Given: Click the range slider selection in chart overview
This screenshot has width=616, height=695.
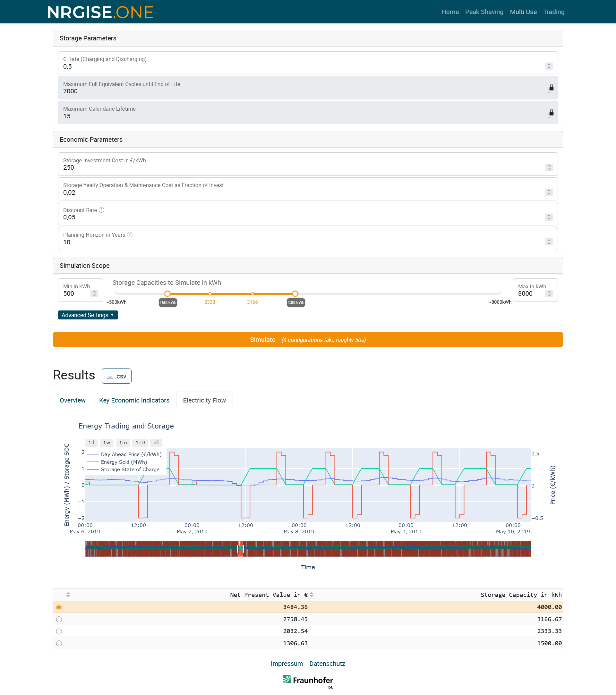Looking at the screenshot, I should (x=241, y=549).
